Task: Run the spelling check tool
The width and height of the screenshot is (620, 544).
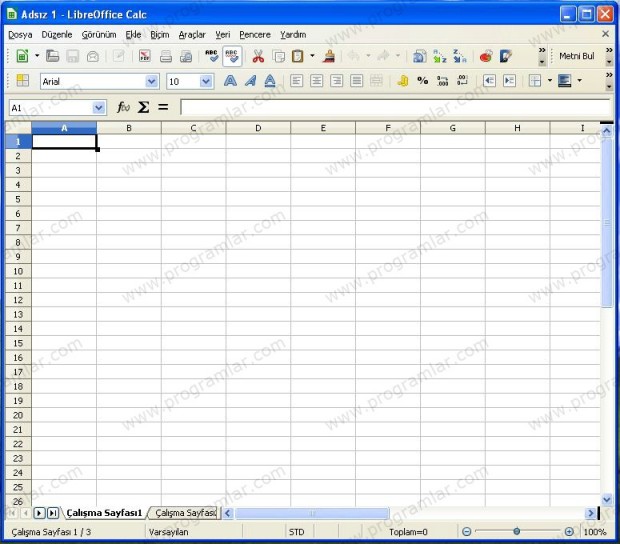Action: [x=212, y=57]
